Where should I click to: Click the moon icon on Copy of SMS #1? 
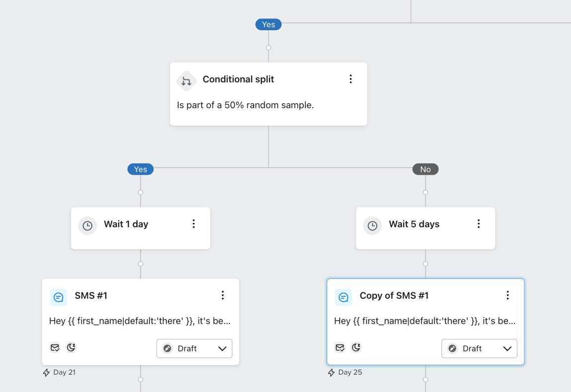(x=356, y=347)
